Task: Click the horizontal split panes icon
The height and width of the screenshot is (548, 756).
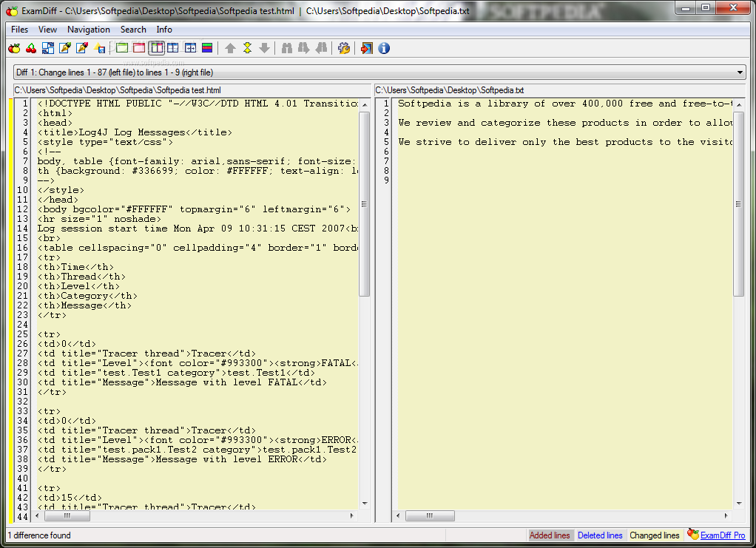Action: tap(172, 48)
